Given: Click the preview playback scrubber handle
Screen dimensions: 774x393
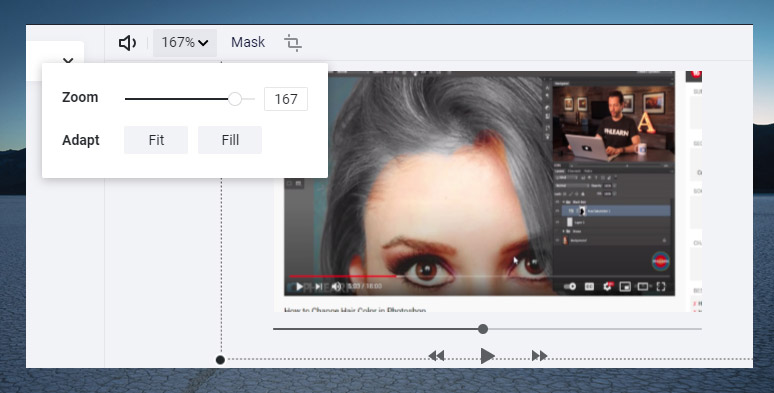Looking at the screenshot, I should [483, 329].
